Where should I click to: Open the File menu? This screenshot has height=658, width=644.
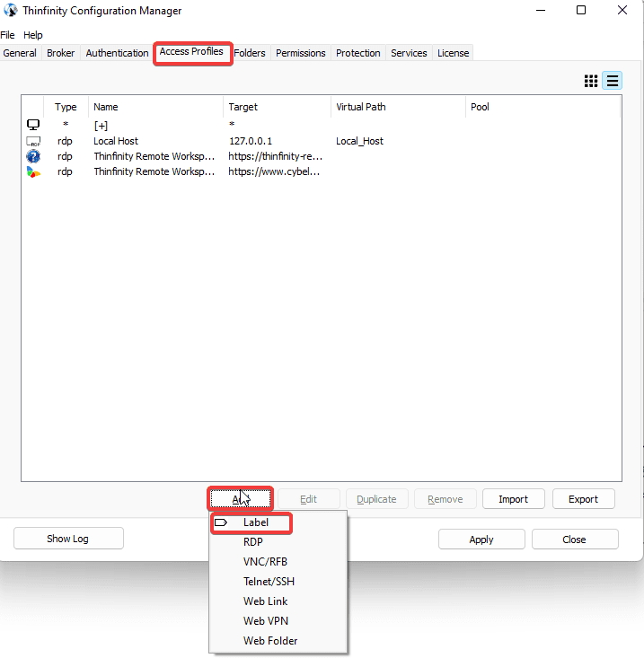[7, 35]
